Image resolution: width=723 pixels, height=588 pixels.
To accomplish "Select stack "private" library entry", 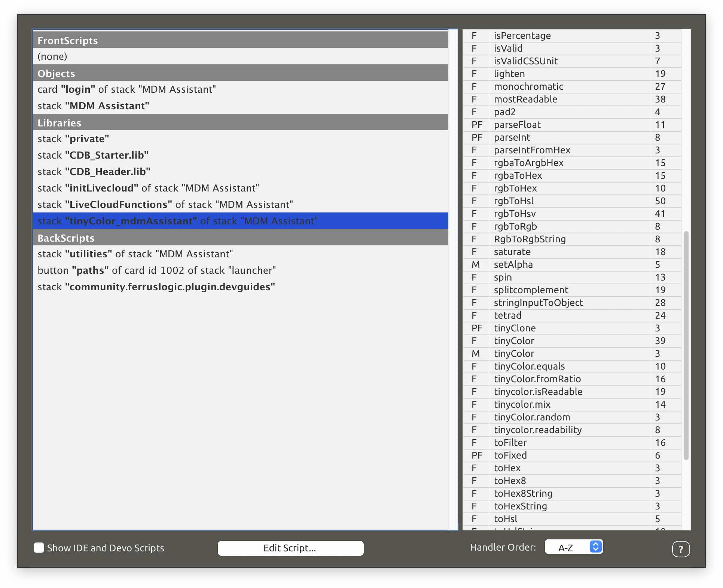I will 73,139.
